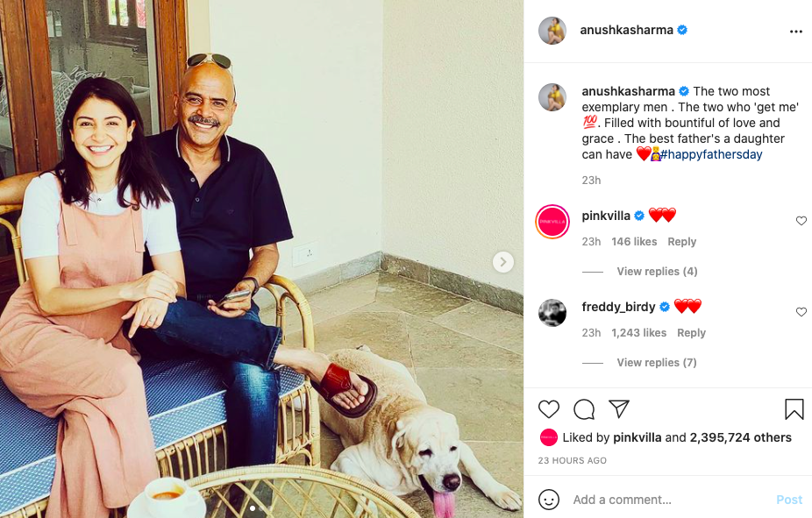Like freddy_birdy's comment with small heart

(x=801, y=312)
